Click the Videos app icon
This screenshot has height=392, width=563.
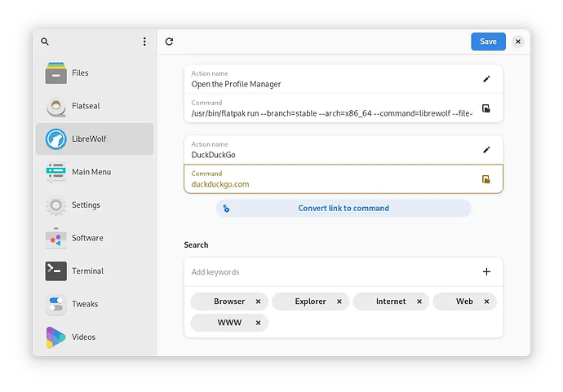pyautogui.click(x=55, y=337)
